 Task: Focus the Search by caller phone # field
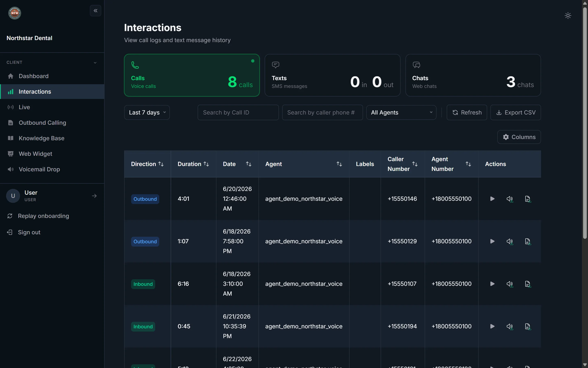tap(322, 112)
